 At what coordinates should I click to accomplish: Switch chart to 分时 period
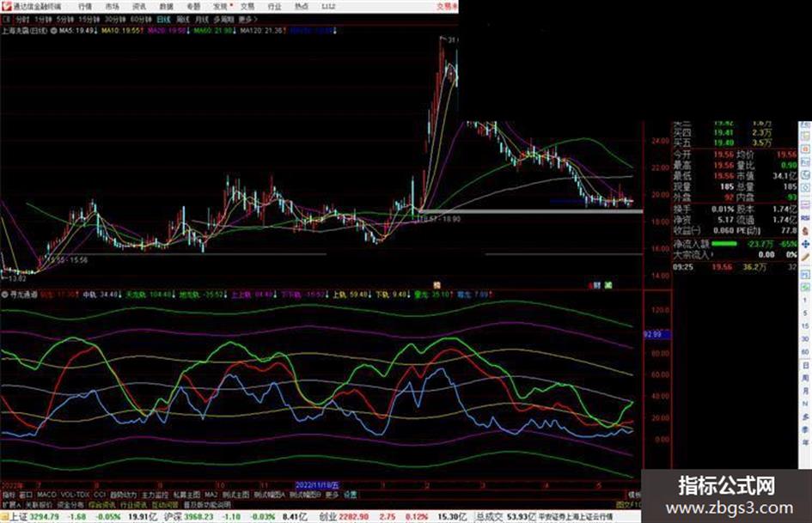[x=22, y=20]
